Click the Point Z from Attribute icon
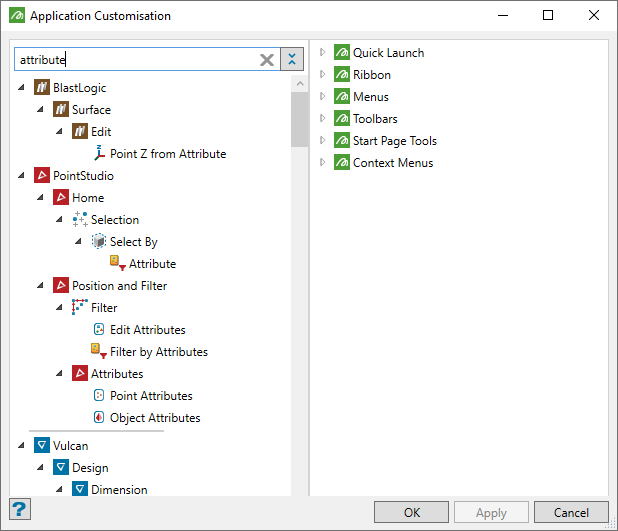The width and height of the screenshot is (618, 531). [99, 153]
